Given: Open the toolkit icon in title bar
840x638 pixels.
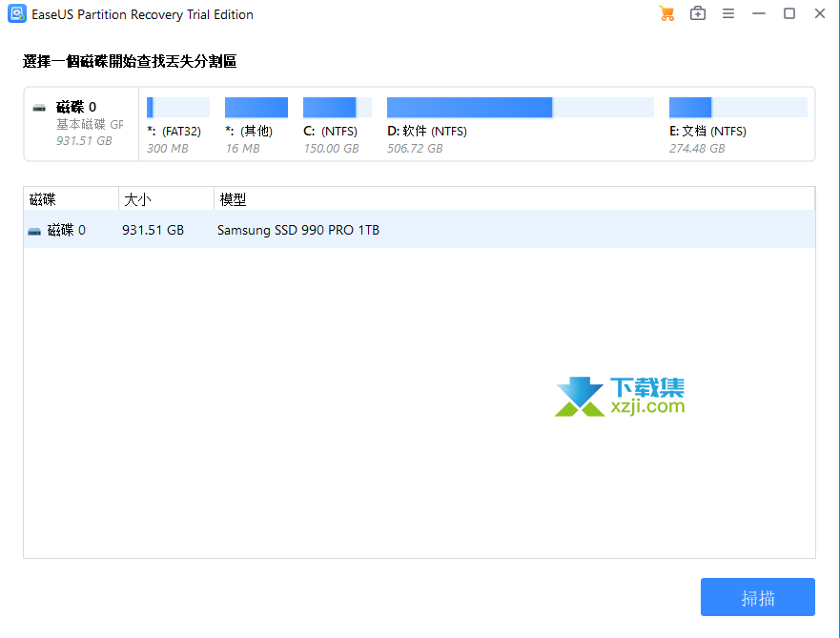Looking at the screenshot, I should pyautogui.click(x=698, y=13).
